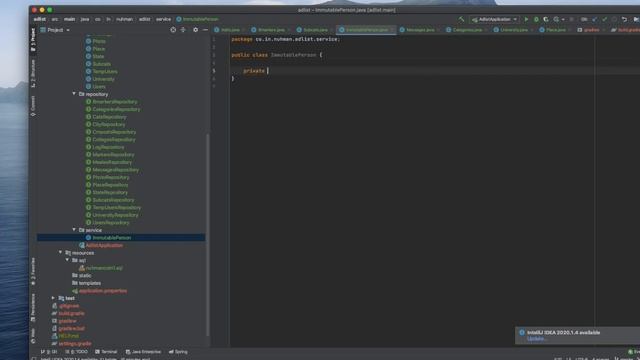The height and width of the screenshot is (360, 640).
Task: Open the TODO tool window
Action: (x=77, y=352)
